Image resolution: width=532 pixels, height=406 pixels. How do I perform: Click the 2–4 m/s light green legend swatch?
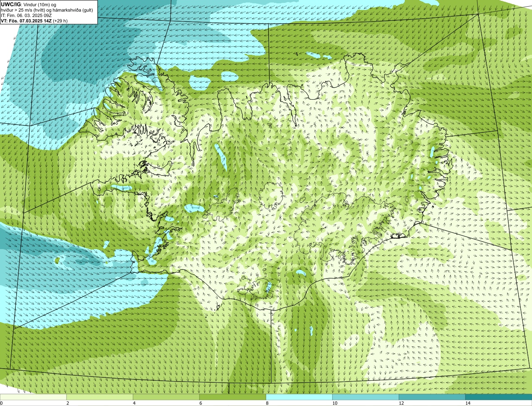100,397
